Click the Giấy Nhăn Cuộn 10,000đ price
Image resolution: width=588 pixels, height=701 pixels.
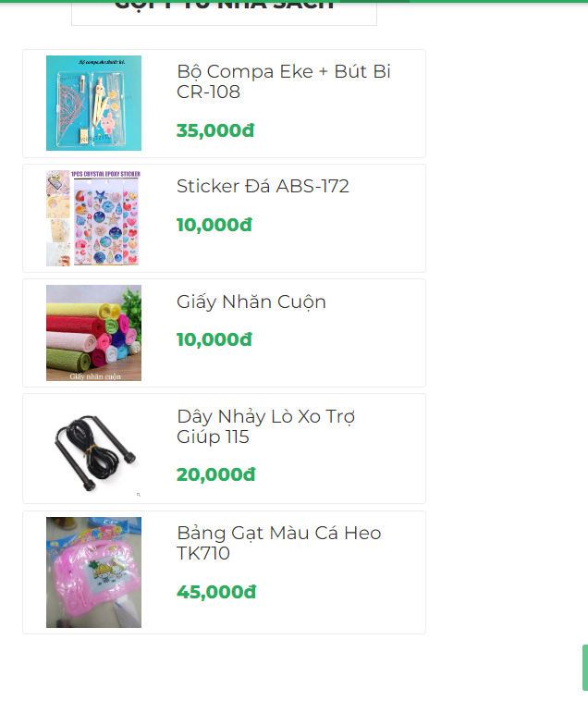(x=214, y=339)
